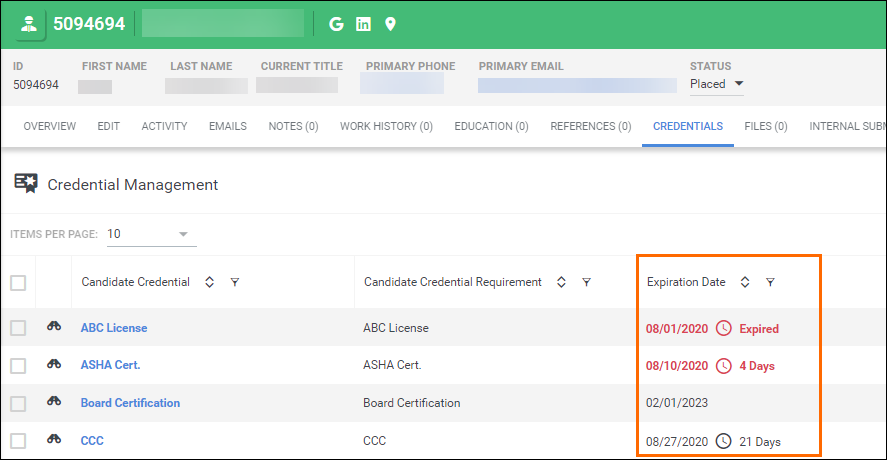
Task: Click the 08/01/2020 expiration date
Action: [677, 329]
